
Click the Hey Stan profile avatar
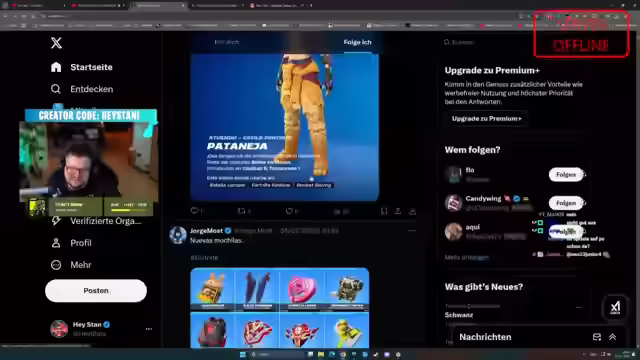click(x=59, y=329)
